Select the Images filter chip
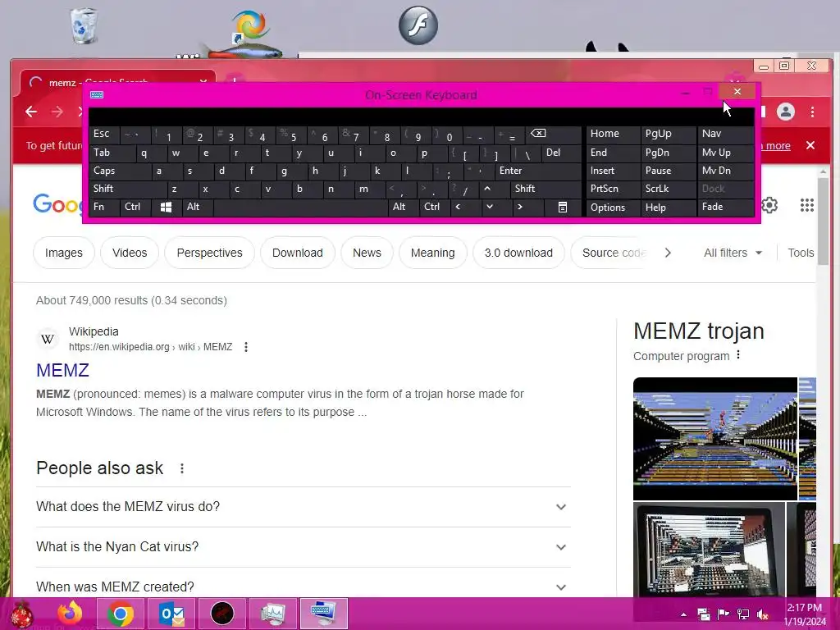Viewport: 840px width, 630px height. 64,253
